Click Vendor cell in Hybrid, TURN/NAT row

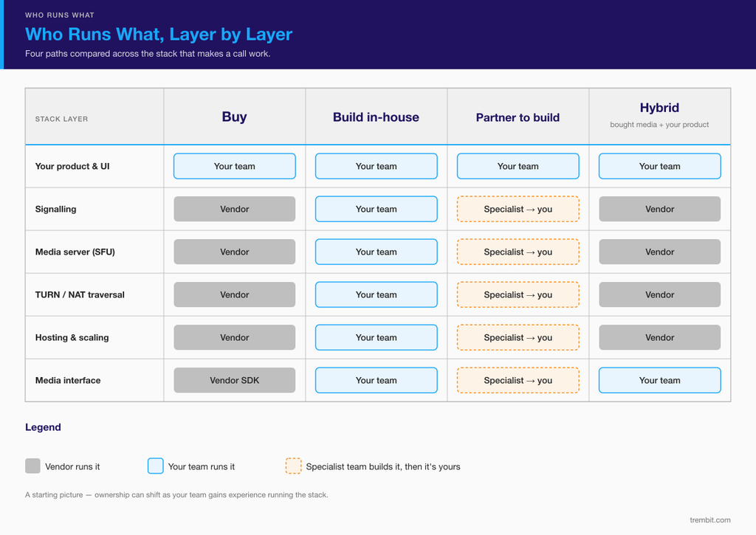(659, 294)
